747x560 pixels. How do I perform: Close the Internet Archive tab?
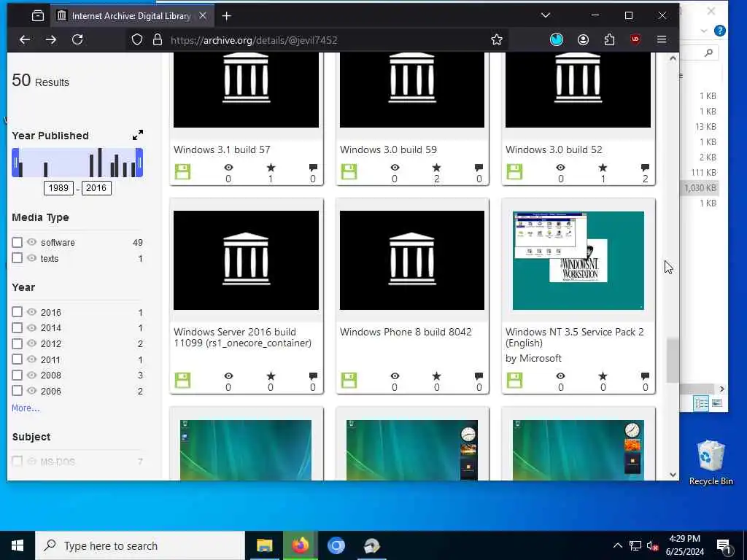pyautogui.click(x=203, y=16)
